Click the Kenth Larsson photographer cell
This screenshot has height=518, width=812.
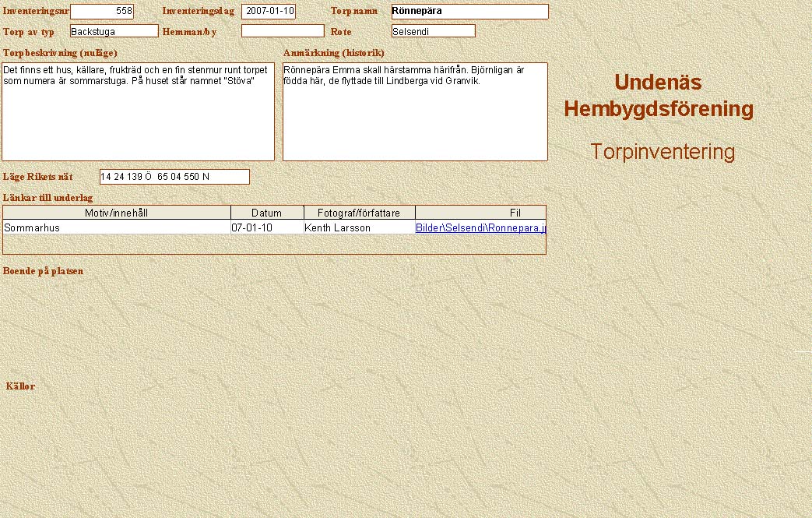click(359, 227)
